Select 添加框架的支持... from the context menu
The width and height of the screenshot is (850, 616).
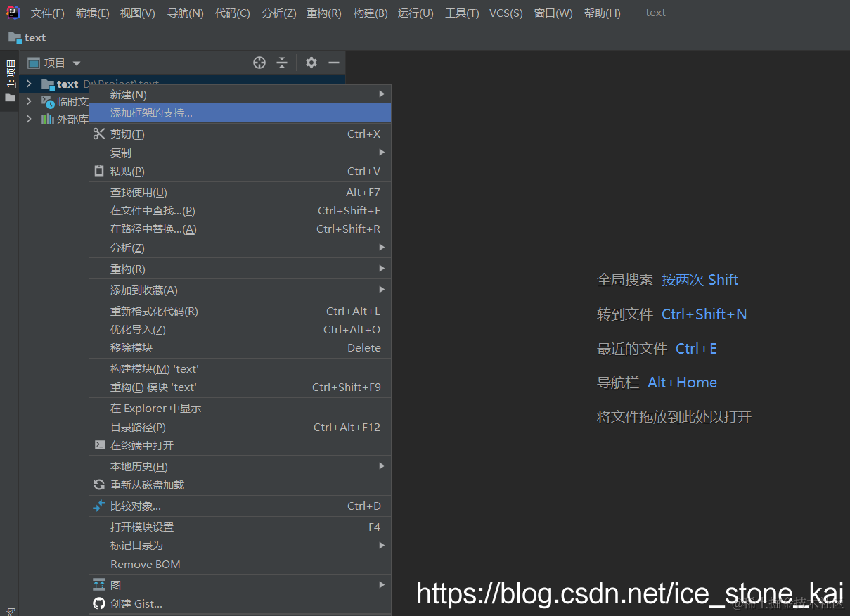click(x=240, y=113)
